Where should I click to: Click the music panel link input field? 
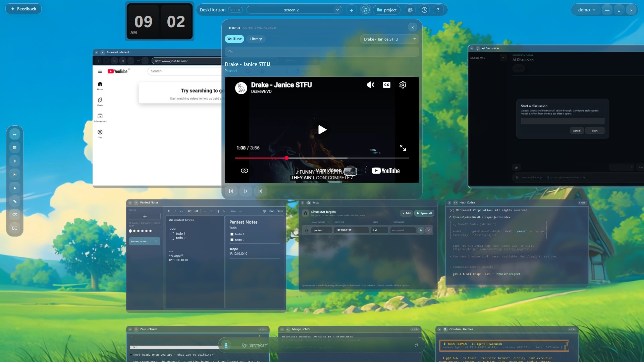tap(322, 52)
